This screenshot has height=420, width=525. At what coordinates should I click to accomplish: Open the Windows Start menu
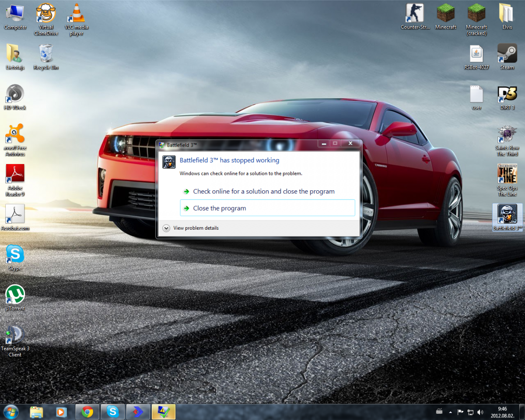[x=10, y=412]
